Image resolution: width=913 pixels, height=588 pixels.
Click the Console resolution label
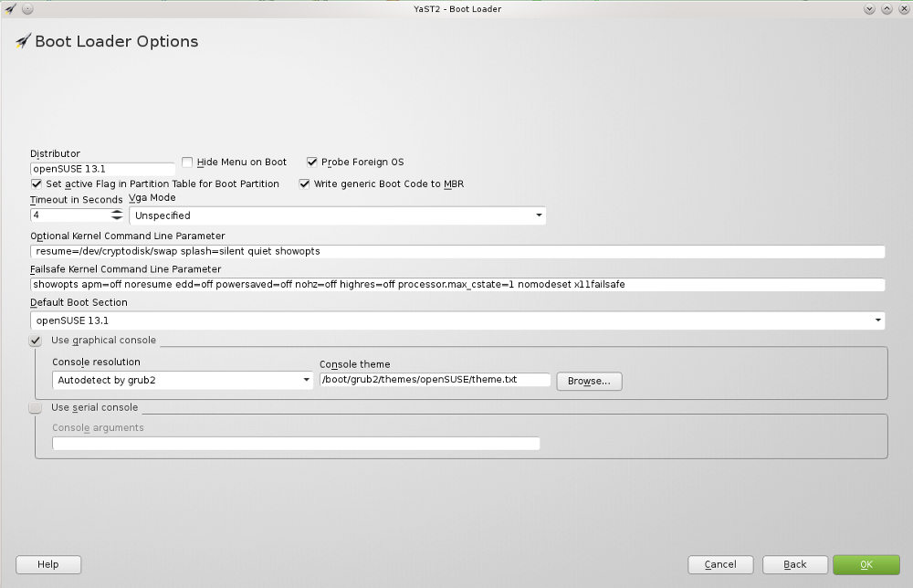[x=96, y=362]
